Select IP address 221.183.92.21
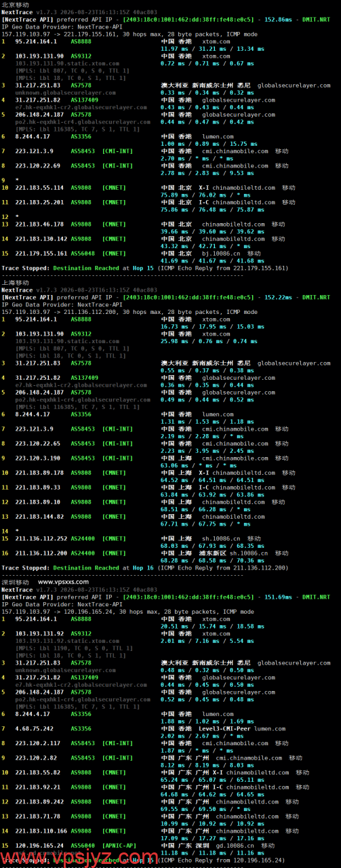Viewport: 341px width, 868px height. click(38, 787)
